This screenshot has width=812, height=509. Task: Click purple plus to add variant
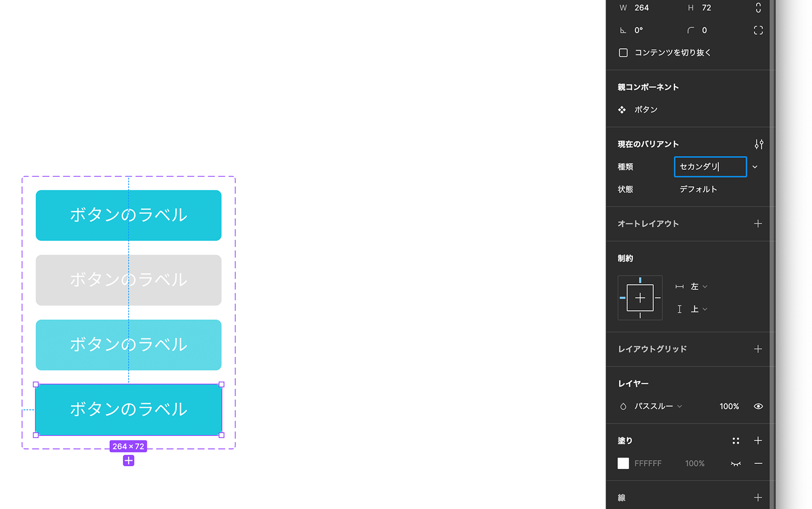click(128, 461)
